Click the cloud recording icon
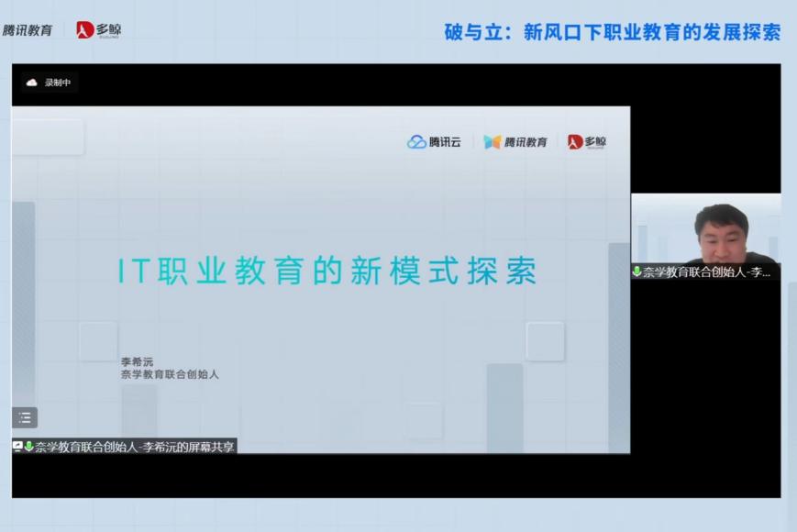Screen dimensions: 797x532 click(32, 83)
